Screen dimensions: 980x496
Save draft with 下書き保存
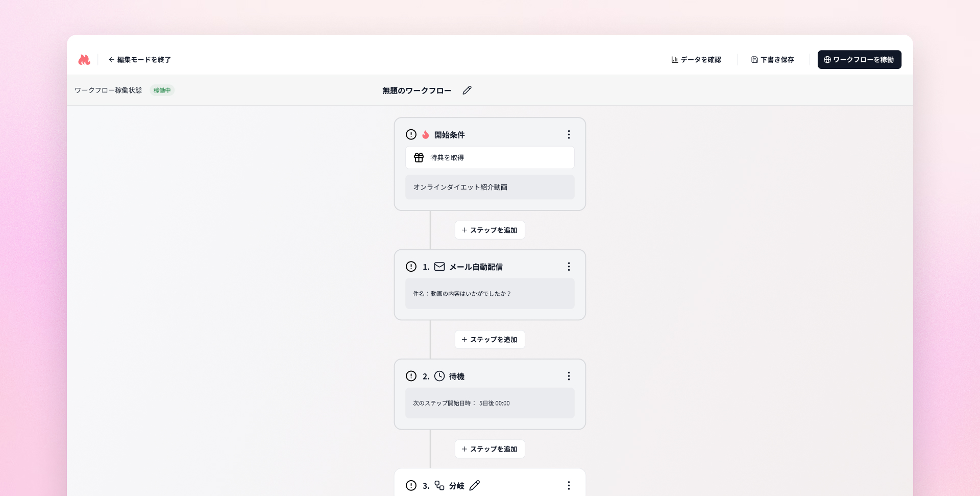773,60
